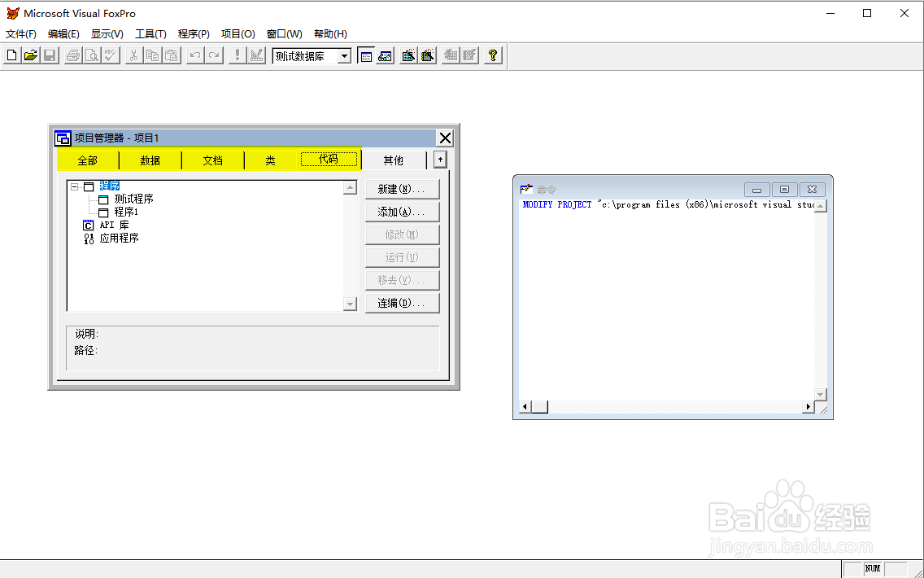The height and width of the screenshot is (578, 924).
Task: Click the Undo arrow icon
Action: [195, 55]
